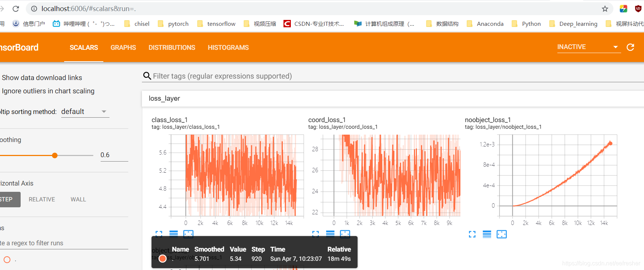This screenshot has height=270, width=644.
Task: Open the Anaconda bookmark folder
Action: tap(485, 24)
